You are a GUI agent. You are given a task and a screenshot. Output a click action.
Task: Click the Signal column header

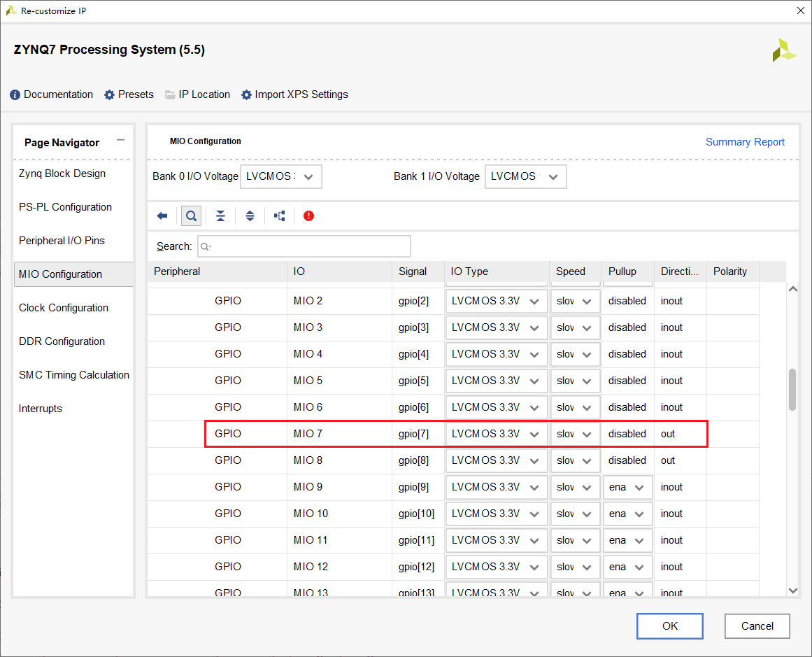418,271
